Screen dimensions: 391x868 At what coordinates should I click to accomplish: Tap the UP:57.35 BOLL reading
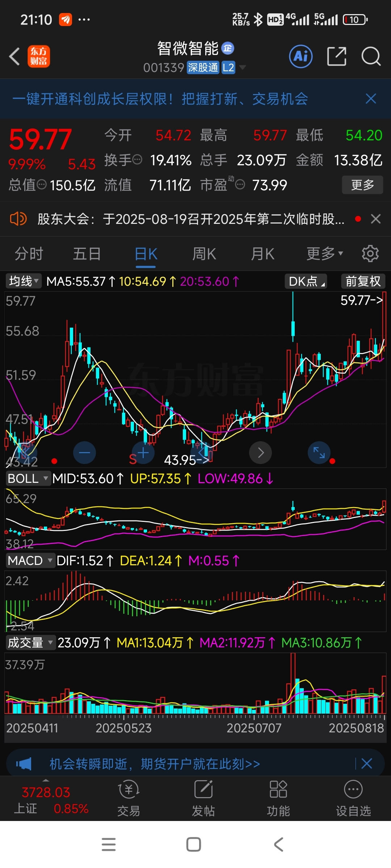point(161,478)
